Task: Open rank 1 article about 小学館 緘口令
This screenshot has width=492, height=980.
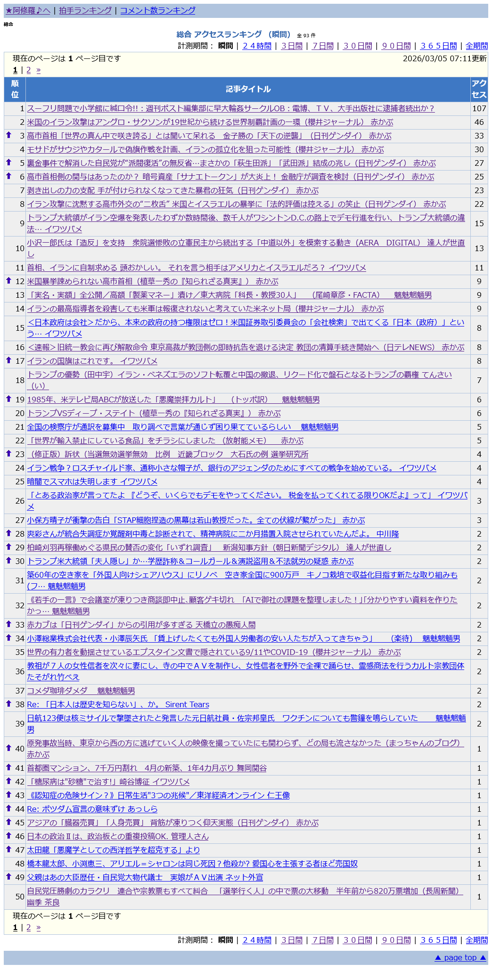Action: (x=230, y=108)
